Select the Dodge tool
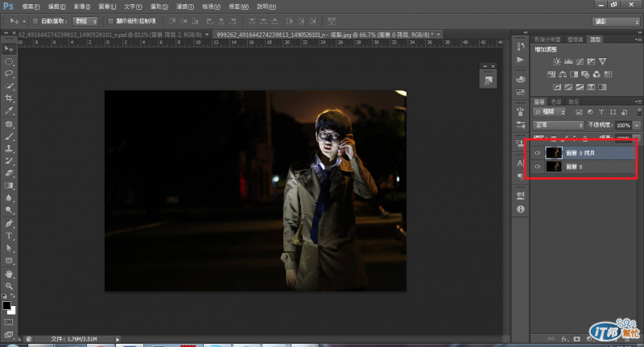 [x=9, y=210]
